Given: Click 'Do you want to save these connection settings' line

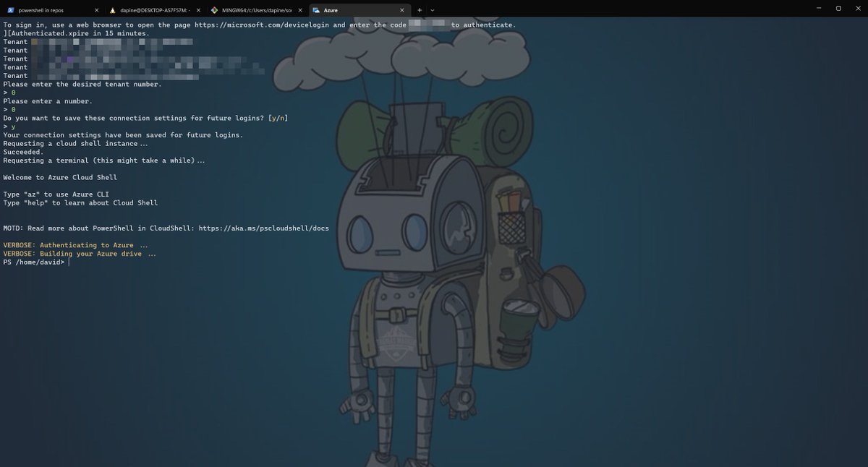Looking at the screenshot, I should click(145, 118).
